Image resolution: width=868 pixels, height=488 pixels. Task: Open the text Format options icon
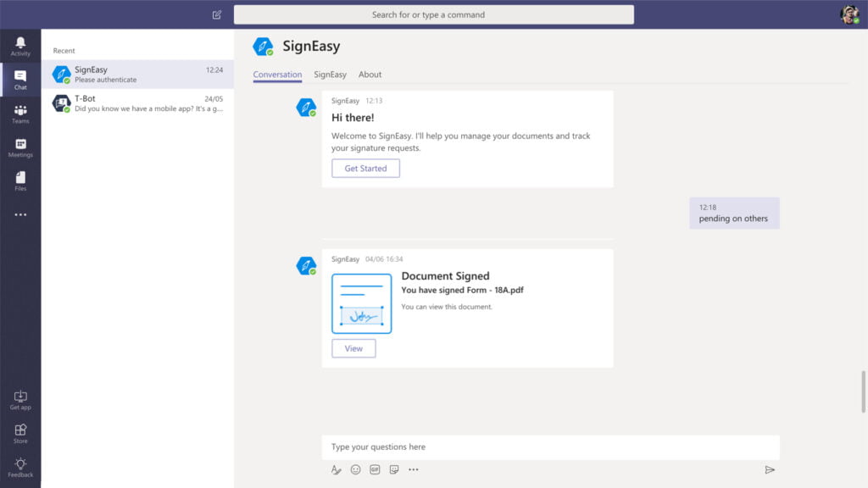coord(337,469)
